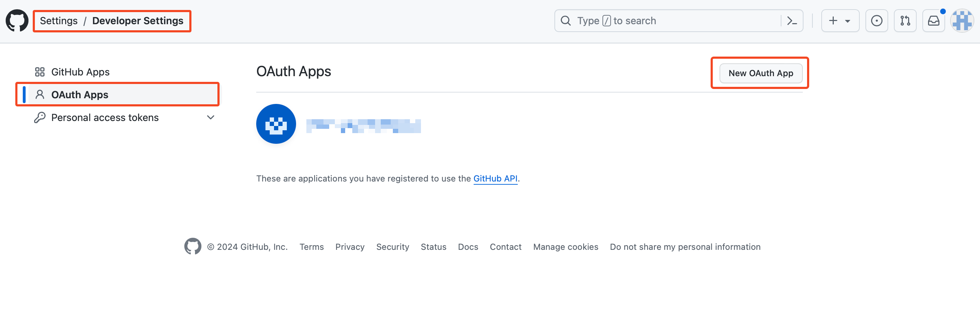Click the GitHub logo in the footer
The width and height of the screenshot is (980, 326).
tap(193, 247)
